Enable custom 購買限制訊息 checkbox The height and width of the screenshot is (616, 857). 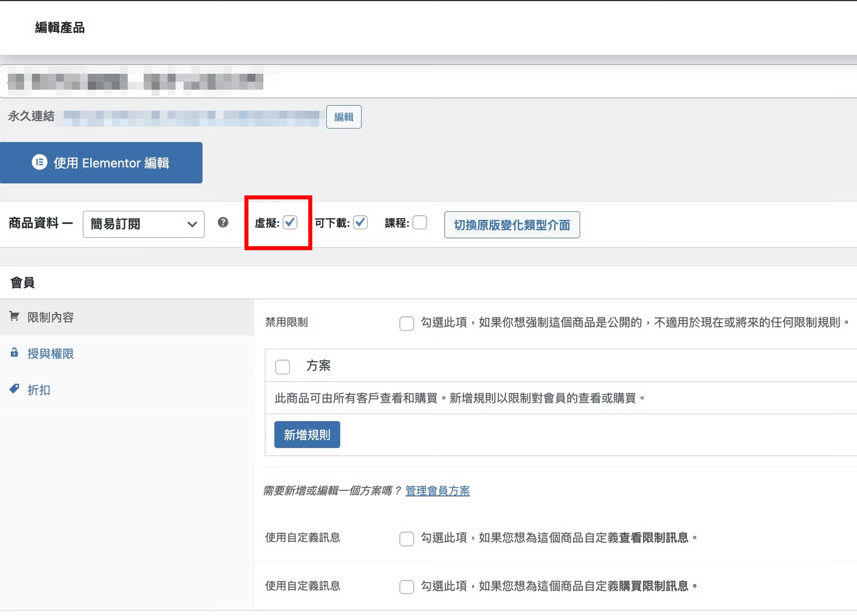click(407, 587)
